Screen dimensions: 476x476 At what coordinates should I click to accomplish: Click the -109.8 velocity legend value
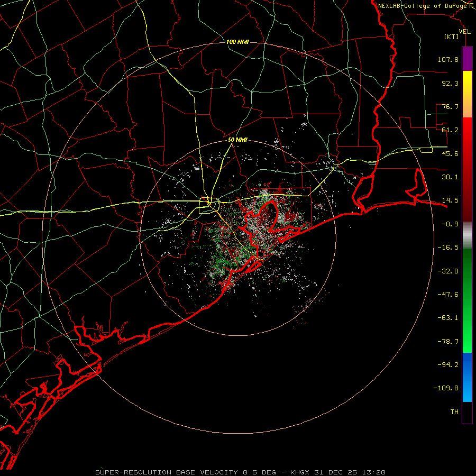pos(446,388)
